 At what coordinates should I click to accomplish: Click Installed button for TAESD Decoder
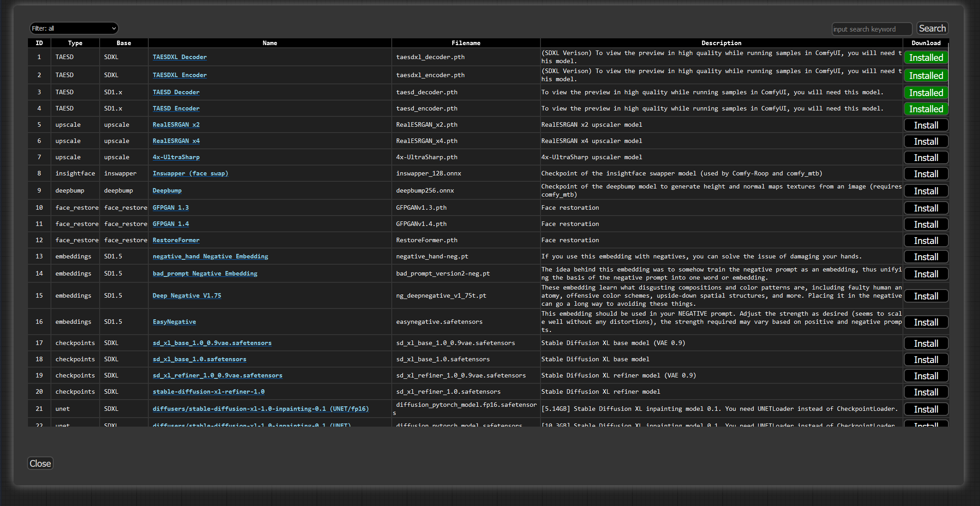[926, 93]
